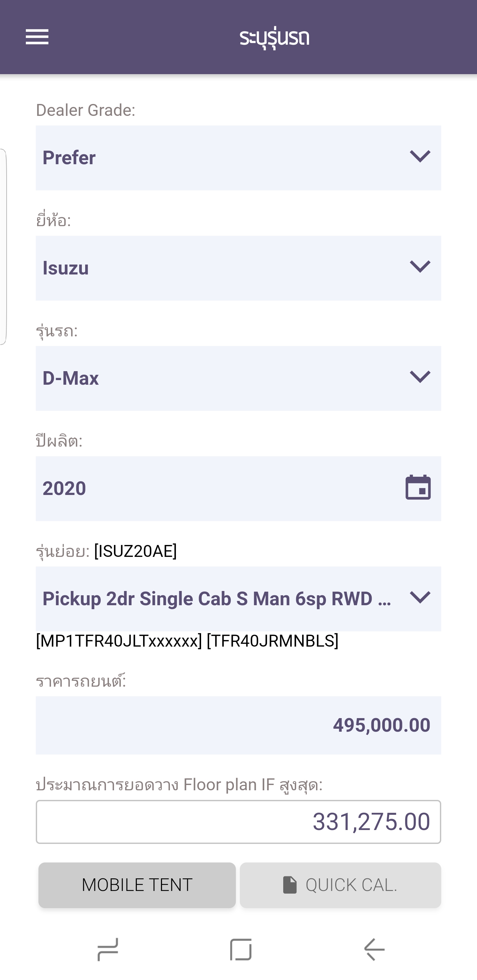
Task: Click the car price field 495,000.00
Action: click(x=238, y=725)
